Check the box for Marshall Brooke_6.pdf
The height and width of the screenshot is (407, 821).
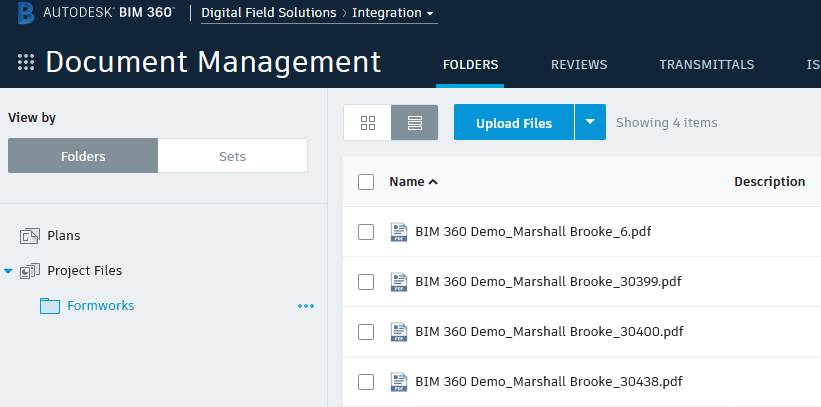pos(366,232)
